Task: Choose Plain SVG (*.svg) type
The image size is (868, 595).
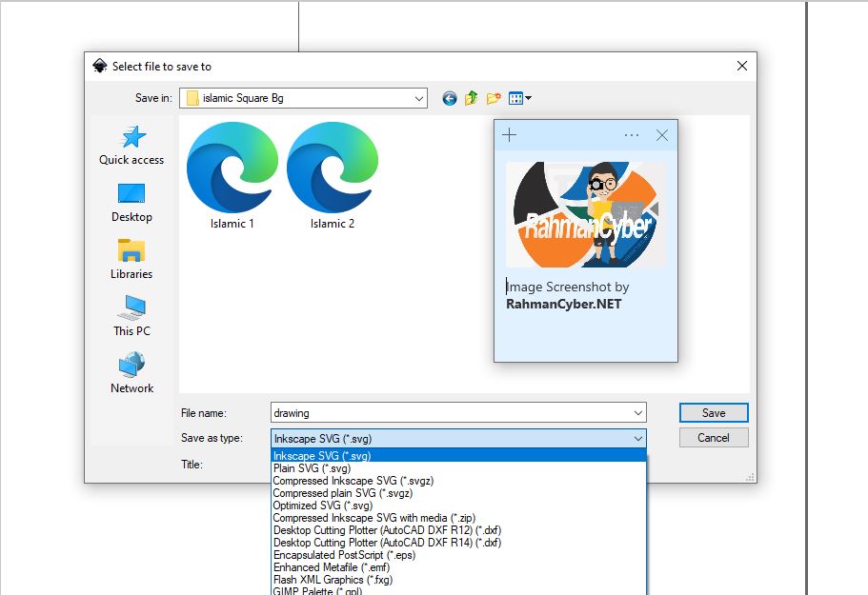Action: click(x=459, y=468)
